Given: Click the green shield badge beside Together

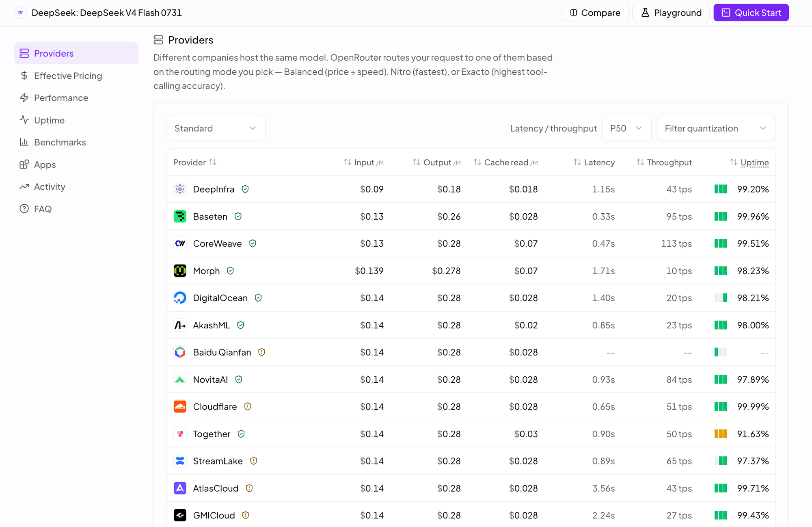Looking at the screenshot, I should 241,434.
